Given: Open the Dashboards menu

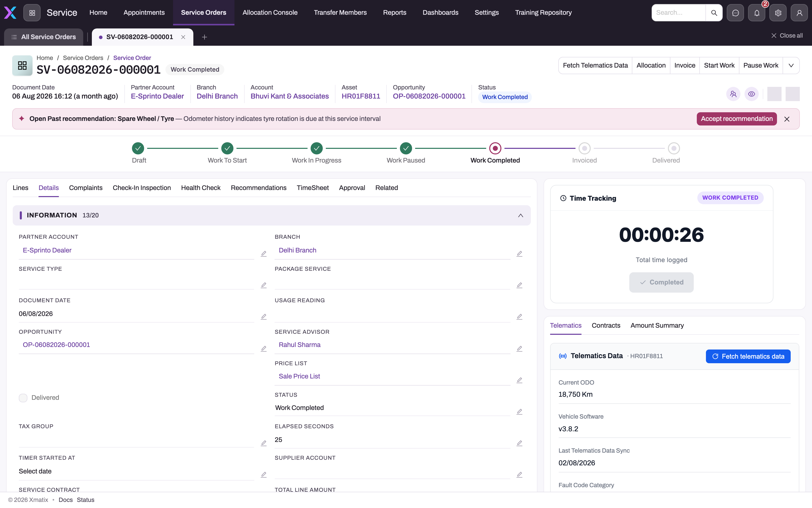Looking at the screenshot, I should pos(440,13).
